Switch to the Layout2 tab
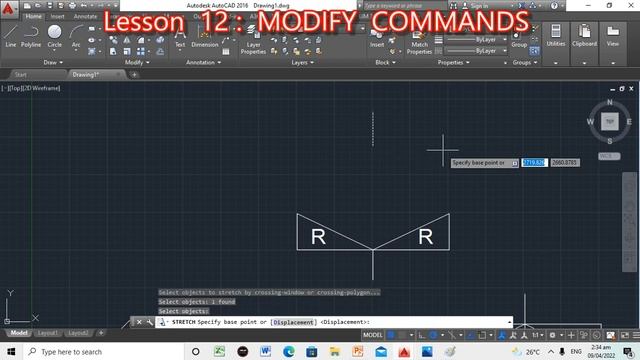Viewport: 640px width, 360px height. click(x=78, y=333)
